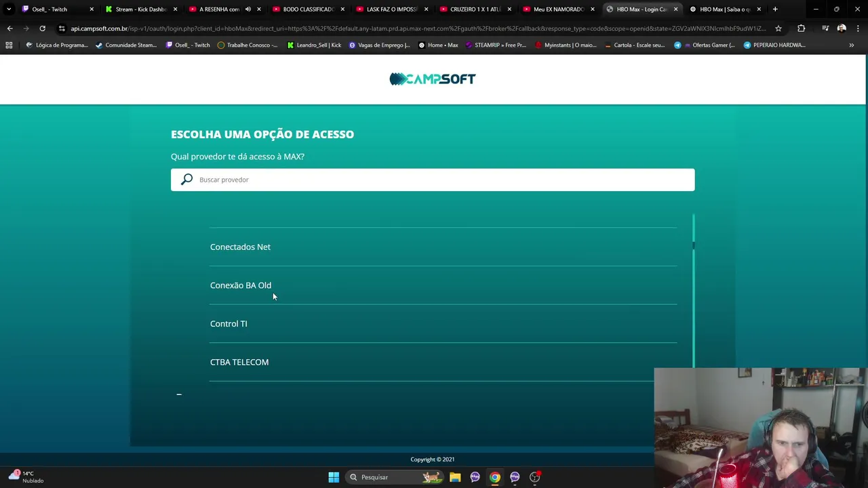Open the taskbar app with red notification dot
Screen dimensions: 868x488
(x=535, y=477)
